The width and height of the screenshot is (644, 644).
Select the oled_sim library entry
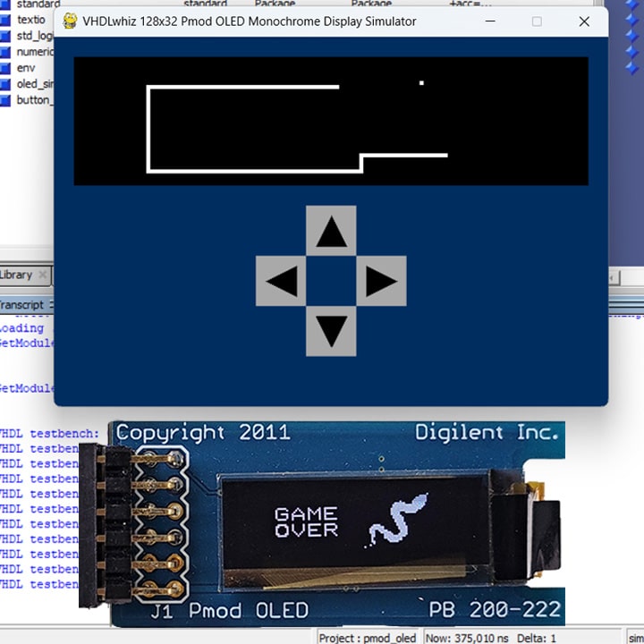[35, 84]
